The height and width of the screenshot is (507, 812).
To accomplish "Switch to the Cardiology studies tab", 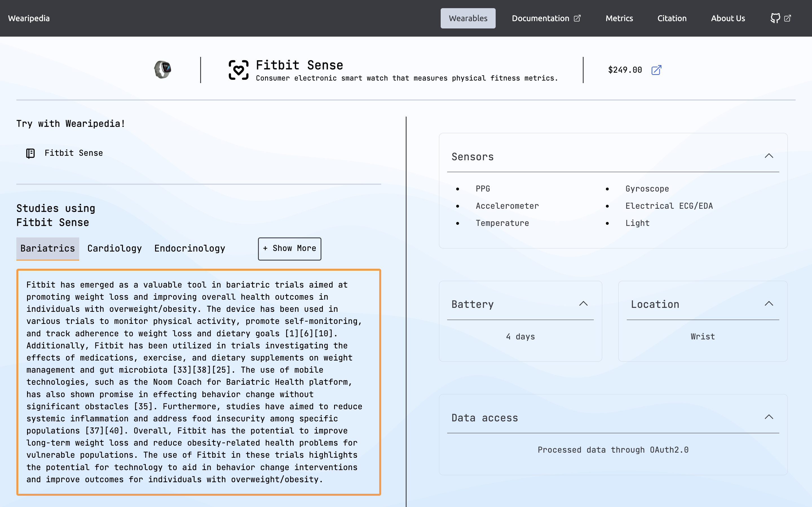I will pos(114,248).
